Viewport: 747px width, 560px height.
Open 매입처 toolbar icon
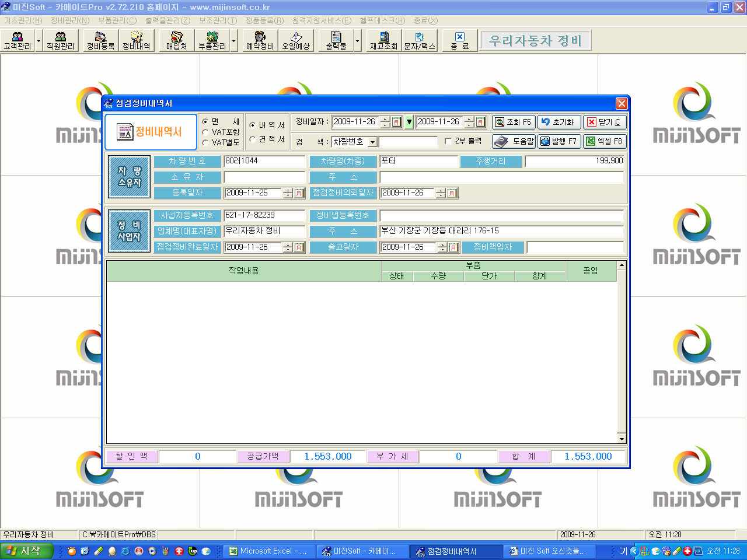(x=176, y=41)
